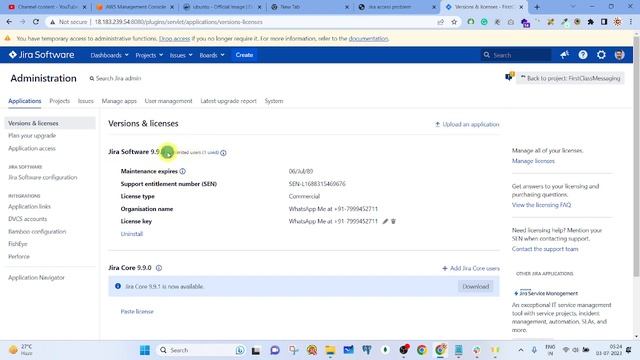Show hidden system tray icons

pos(520,350)
